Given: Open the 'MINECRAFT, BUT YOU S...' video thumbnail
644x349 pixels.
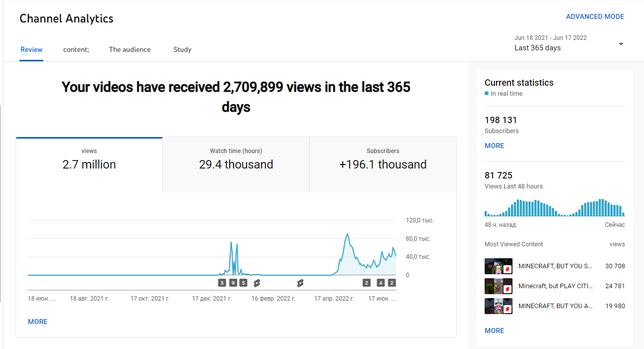Looking at the screenshot, I should pos(499,266).
